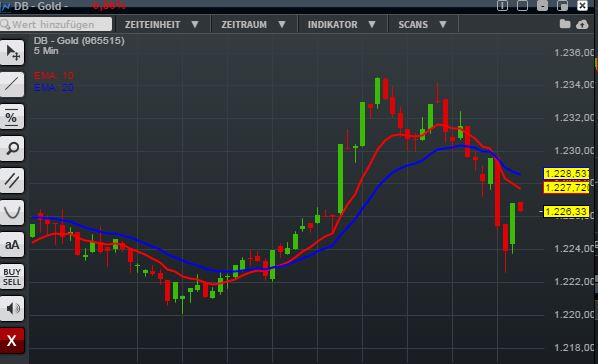Click the cloud upload icon
The height and width of the screenshot is (364, 598).
pos(582,24)
